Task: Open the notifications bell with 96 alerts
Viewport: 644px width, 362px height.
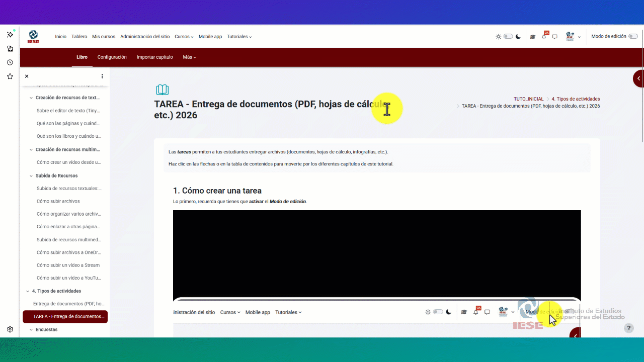Action: click(543, 36)
